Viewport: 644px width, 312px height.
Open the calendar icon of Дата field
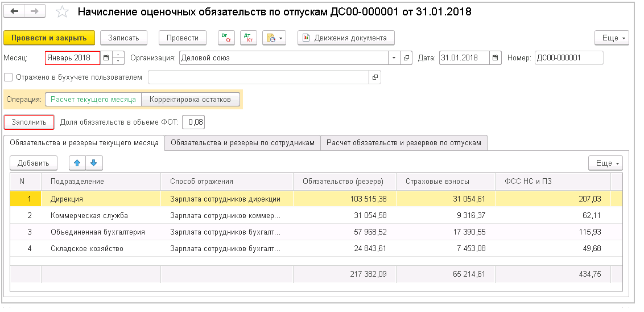496,58
